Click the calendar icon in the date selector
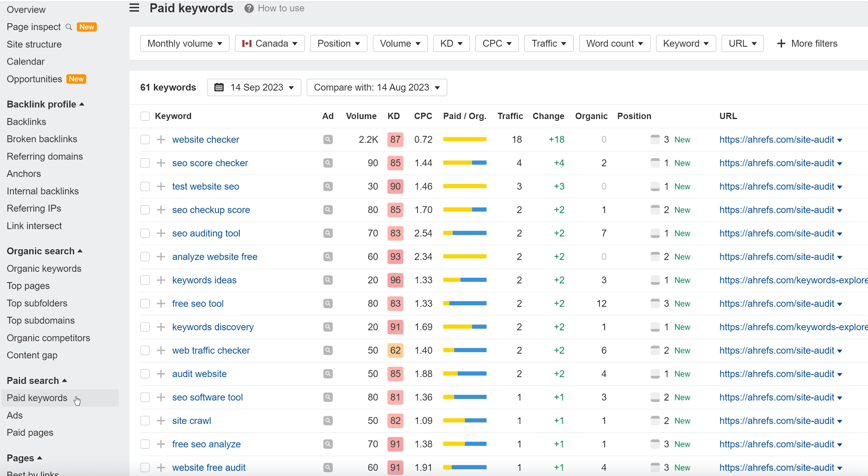868x476 pixels. [x=219, y=87]
